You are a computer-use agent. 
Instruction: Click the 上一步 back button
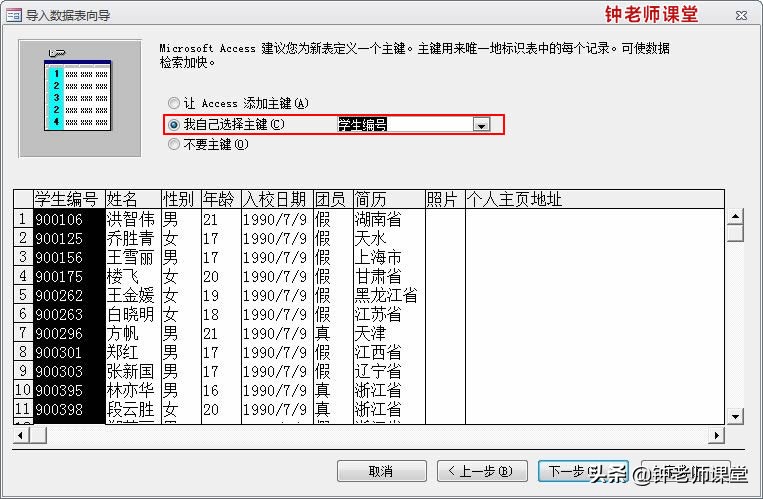pyautogui.click(x=482, y=471)
